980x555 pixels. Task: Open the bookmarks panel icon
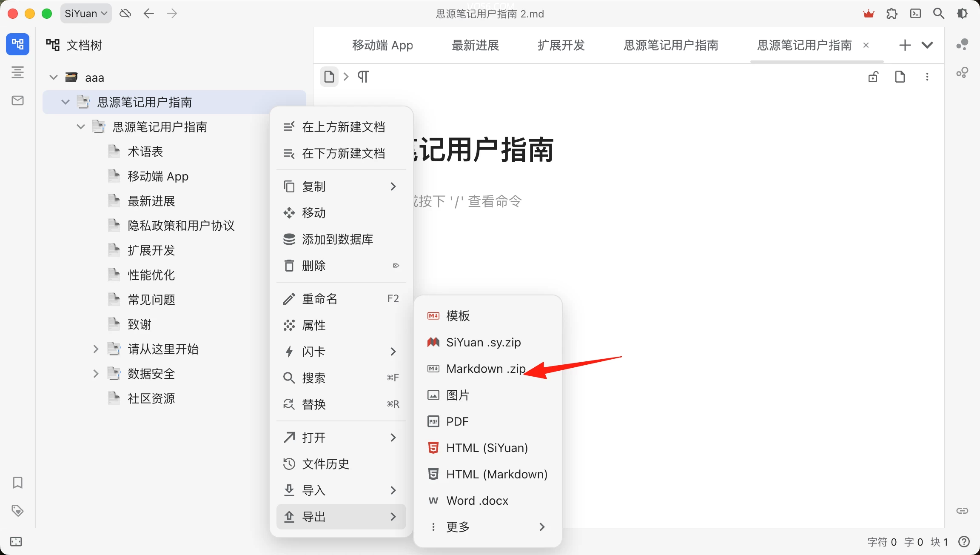point(17,482)
